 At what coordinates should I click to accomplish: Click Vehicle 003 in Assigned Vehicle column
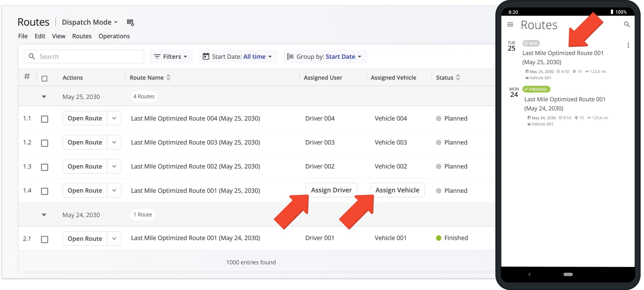tap(391, 142)
